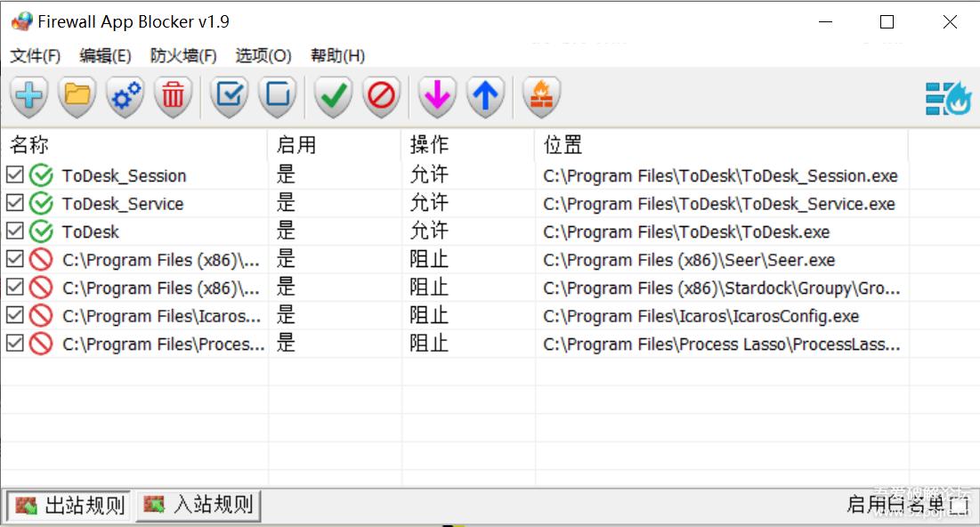Click the blue flame list icon at toolbar right
980x527 pixels.
948,99
